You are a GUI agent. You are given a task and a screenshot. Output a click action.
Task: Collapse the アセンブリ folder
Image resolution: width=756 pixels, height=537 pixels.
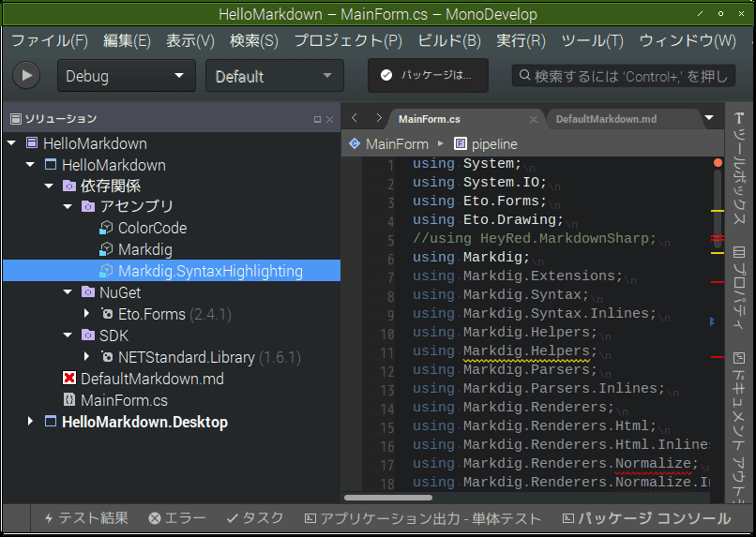68,206
